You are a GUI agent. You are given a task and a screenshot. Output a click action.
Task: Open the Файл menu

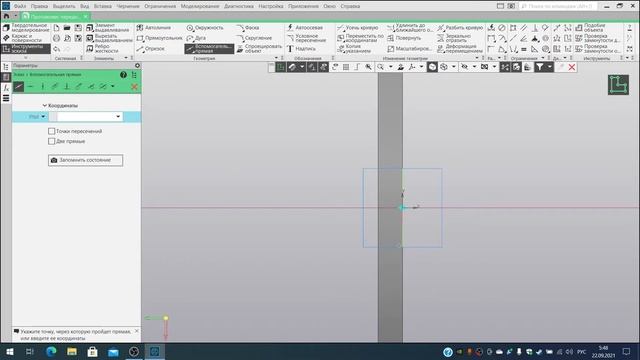pyautogui.click(x=20, y=6)
